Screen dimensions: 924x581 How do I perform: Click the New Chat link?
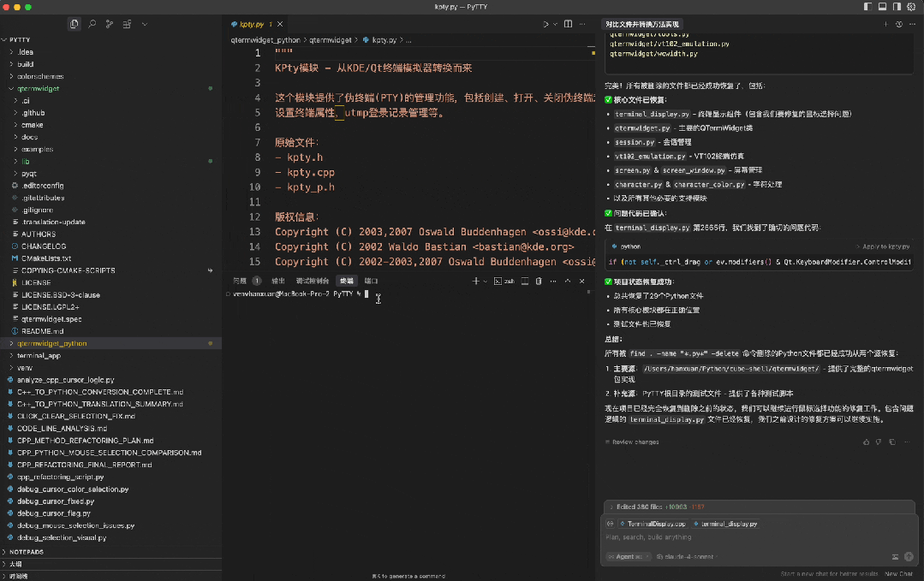pos(898,574)
